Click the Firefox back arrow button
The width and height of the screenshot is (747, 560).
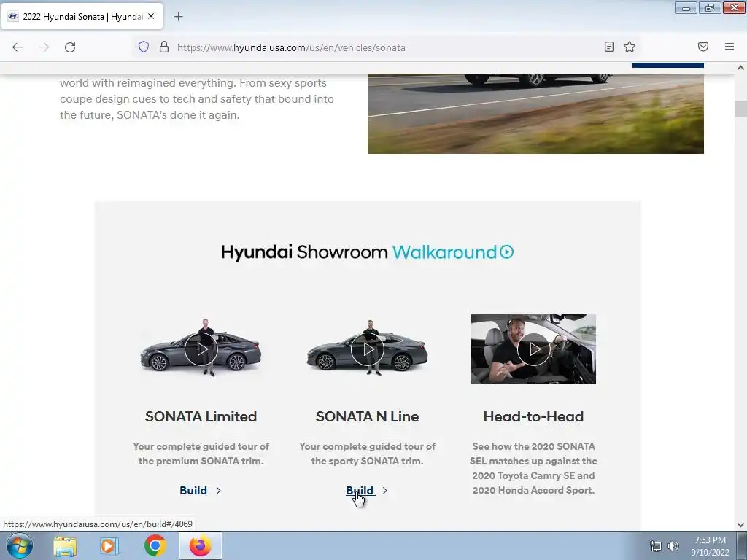(18, 47)
